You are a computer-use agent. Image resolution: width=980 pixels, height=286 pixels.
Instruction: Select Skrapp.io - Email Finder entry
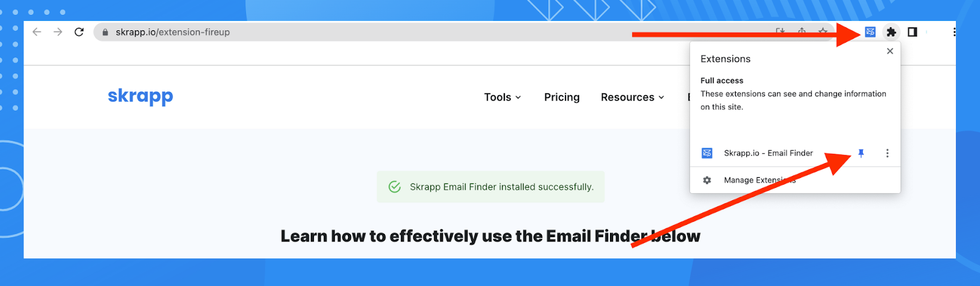(x=768, y=153)
